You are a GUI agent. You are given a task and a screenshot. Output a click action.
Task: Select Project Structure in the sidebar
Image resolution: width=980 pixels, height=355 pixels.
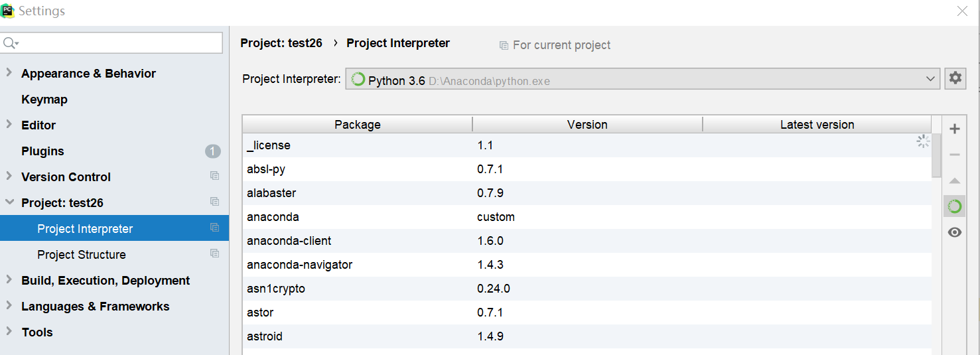pyautogui.click(x=82, y=255)
